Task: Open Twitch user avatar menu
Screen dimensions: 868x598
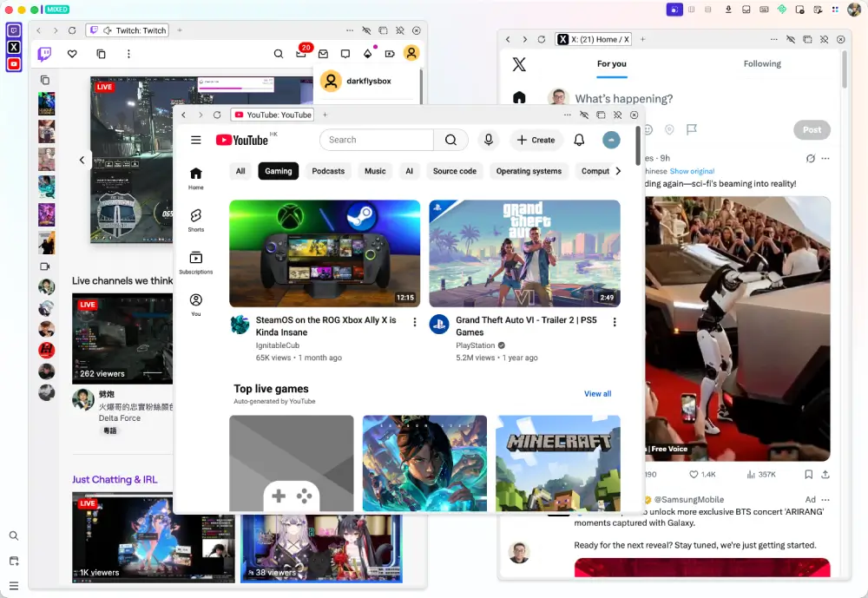Action: 411,53
